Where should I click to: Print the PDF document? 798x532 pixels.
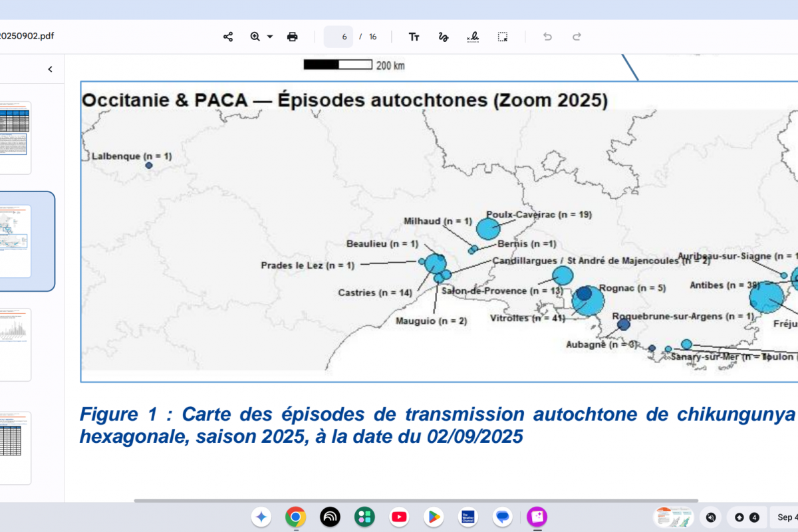point(292,37)
